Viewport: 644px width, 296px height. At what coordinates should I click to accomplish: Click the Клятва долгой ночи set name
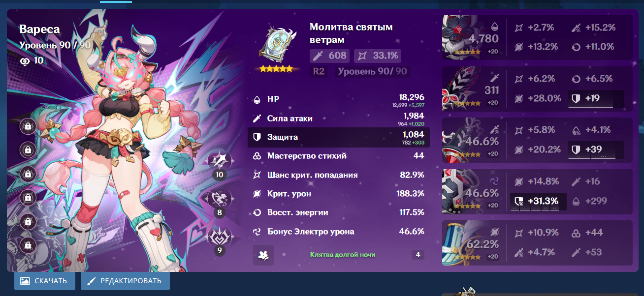click(343, 255)
